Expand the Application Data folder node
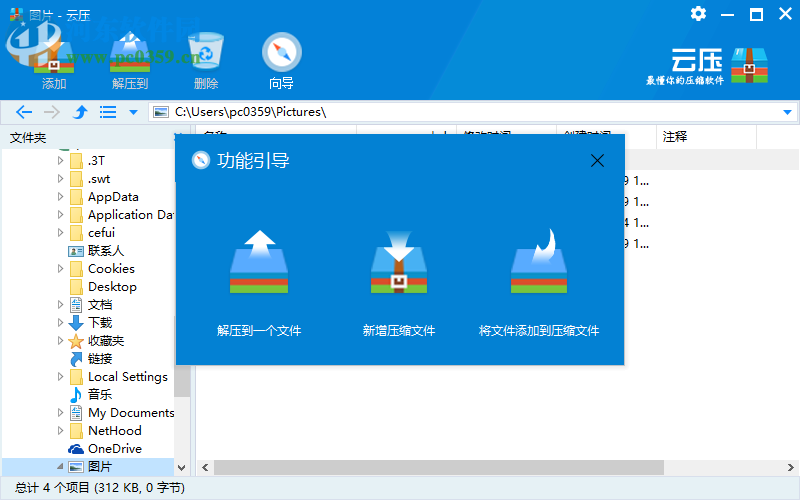Screen dimensions: 800x500 click(60, 215)
